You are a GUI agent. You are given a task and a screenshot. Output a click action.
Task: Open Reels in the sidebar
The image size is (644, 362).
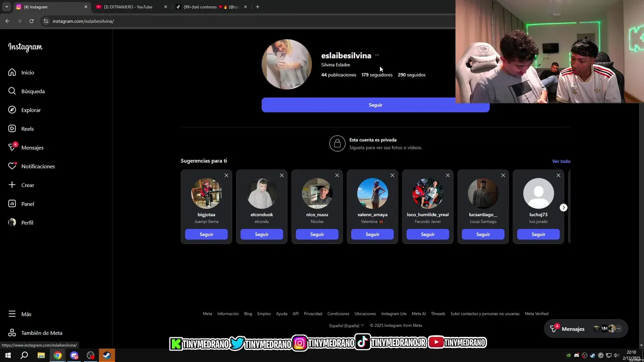(21, 129)
